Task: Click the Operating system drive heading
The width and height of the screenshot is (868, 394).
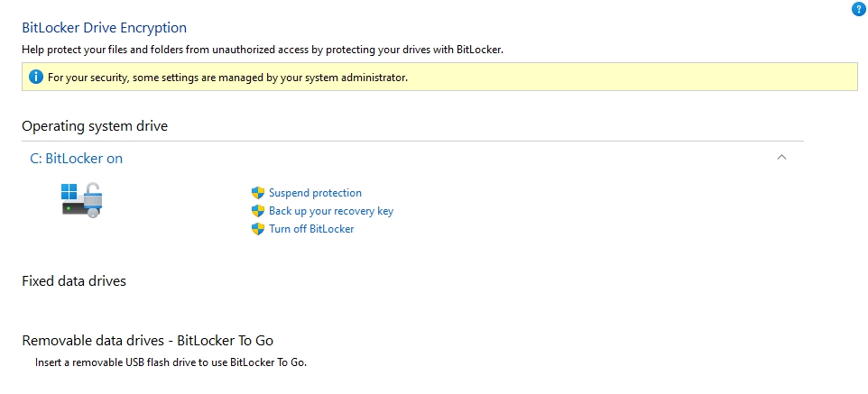Action: click(95, 126)
